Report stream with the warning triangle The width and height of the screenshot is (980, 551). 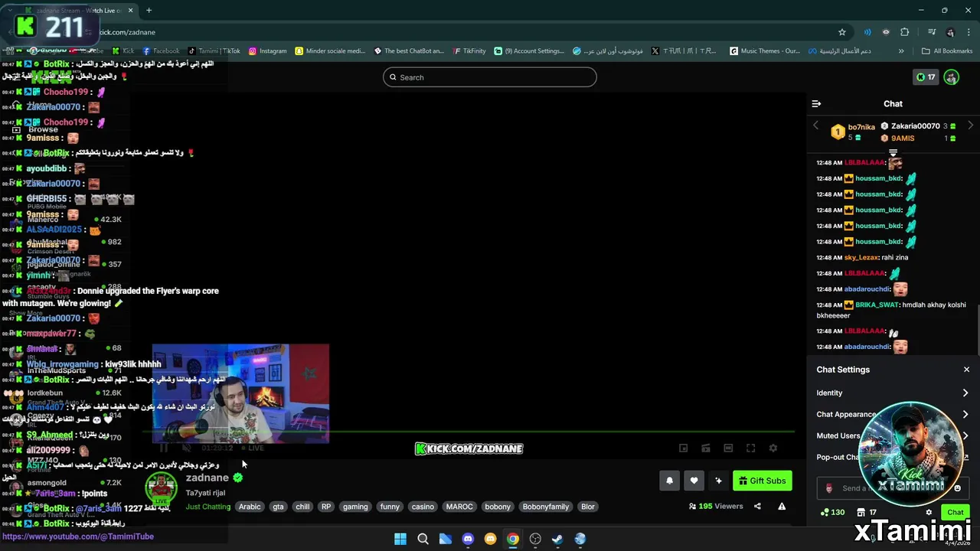coord(782,506)
